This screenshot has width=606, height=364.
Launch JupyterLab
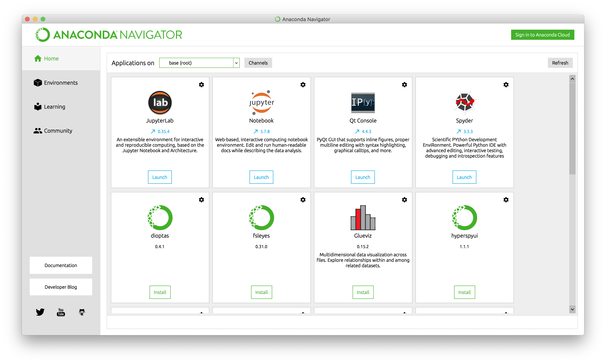(x=160, y=177)
